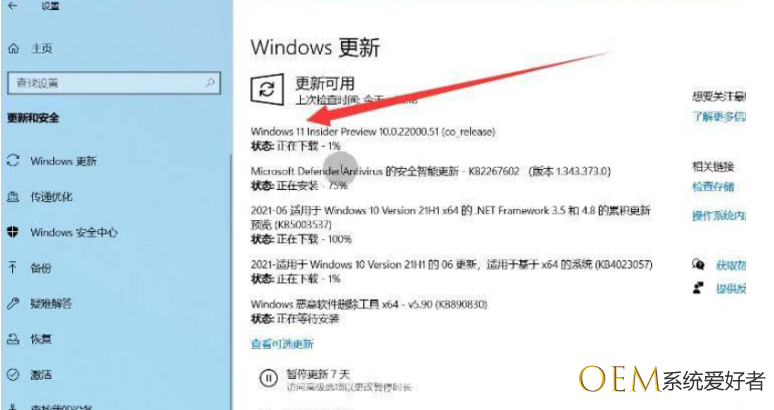Open the 激活 checkmark circle icon
Image resolution: width=774 pixels, height=410 pixels.
tap(13, 374)
